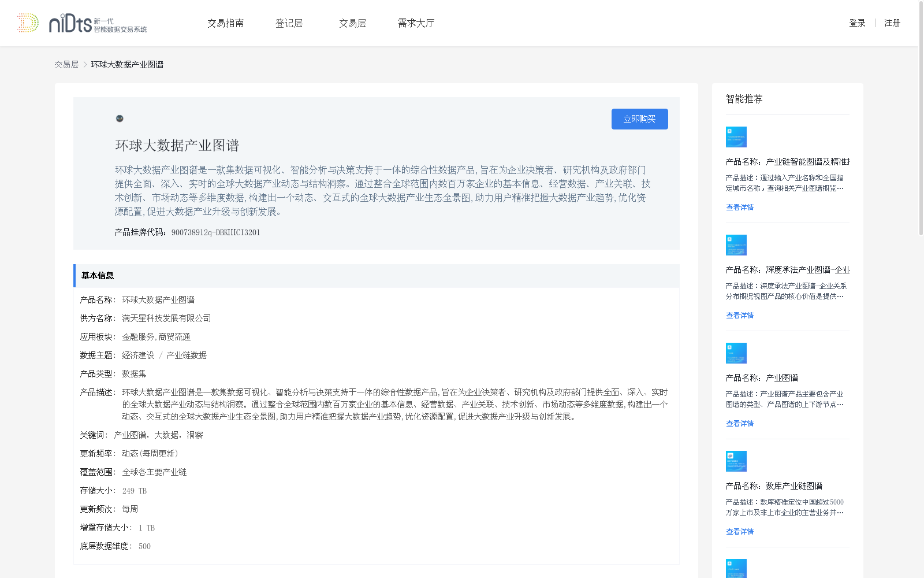Open thumbnail of 深度承法产业图谱 product
The image size is (924, 578).
pos(736,245)
